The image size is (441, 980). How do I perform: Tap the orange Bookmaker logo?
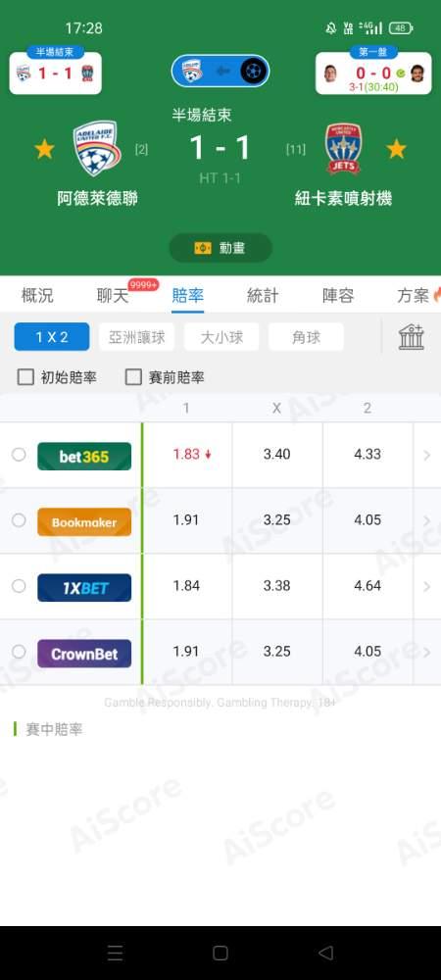click(84, 522)
